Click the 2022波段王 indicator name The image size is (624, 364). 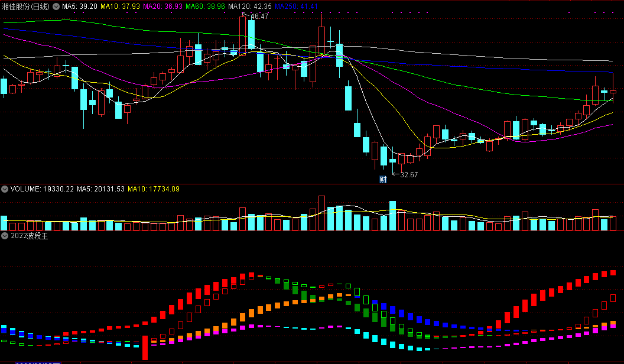click(x=30, y=236)
